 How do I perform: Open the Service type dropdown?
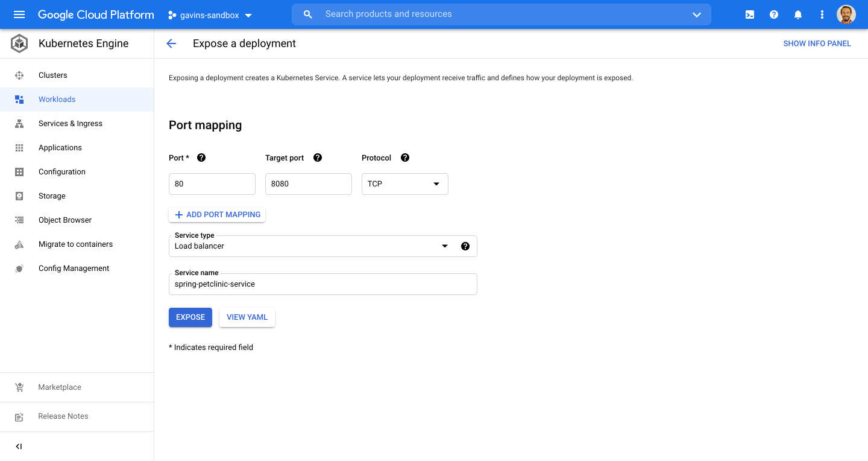click(444, 246)
